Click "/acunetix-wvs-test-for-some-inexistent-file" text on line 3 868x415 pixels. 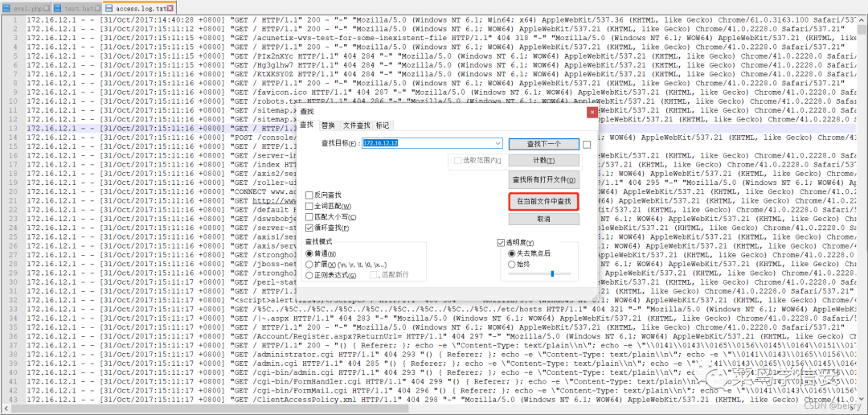click(x=349, y=39)
